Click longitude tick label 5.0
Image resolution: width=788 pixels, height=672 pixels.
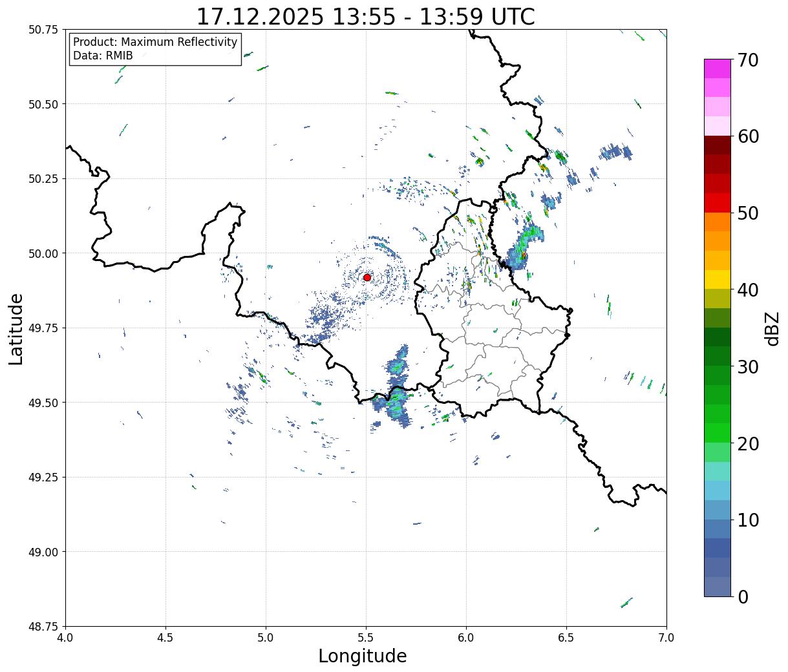(266, 638)
